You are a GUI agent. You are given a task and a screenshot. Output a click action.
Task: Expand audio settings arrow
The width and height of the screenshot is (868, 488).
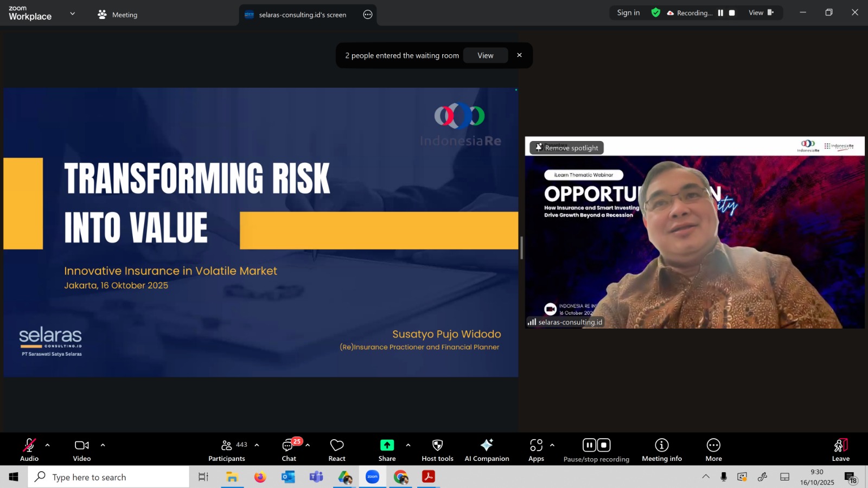point(48,445)
